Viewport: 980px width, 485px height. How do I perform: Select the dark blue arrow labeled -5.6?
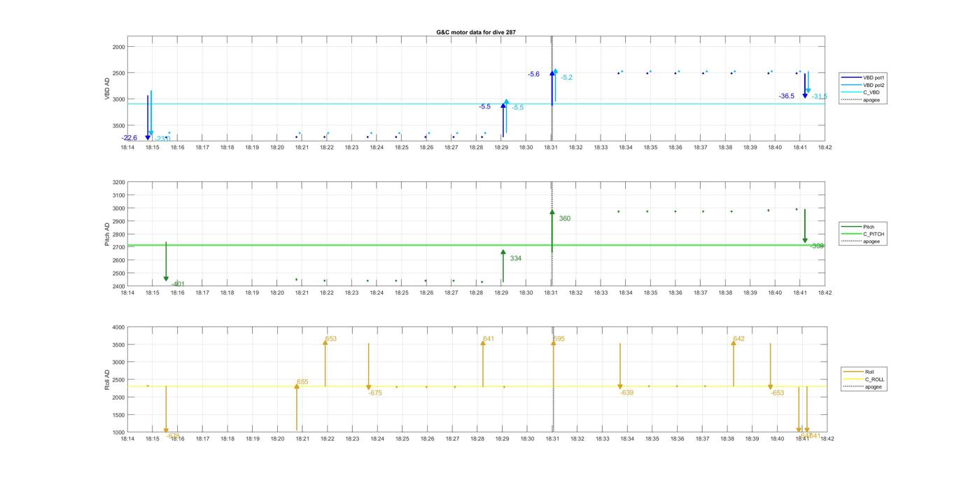pos(552,87)
